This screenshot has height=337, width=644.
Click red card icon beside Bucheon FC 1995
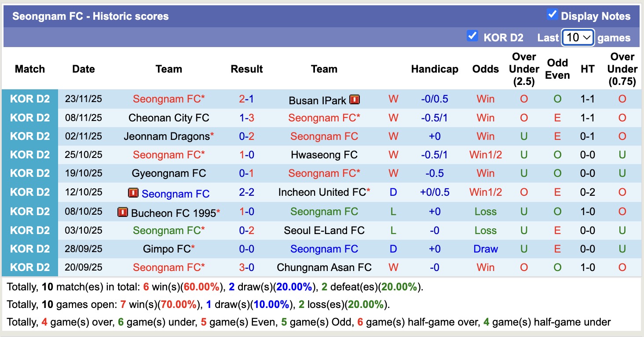point(123,213)
